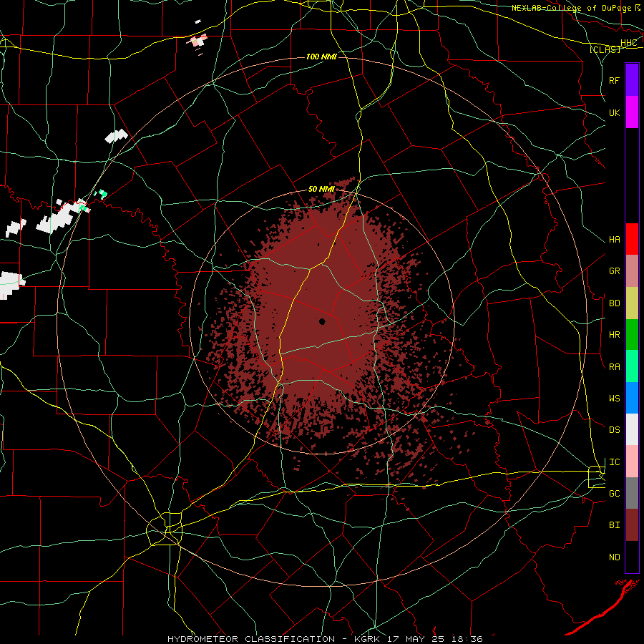Click the black radar site dot
This screenshot has height=644, width=644.
322,321
